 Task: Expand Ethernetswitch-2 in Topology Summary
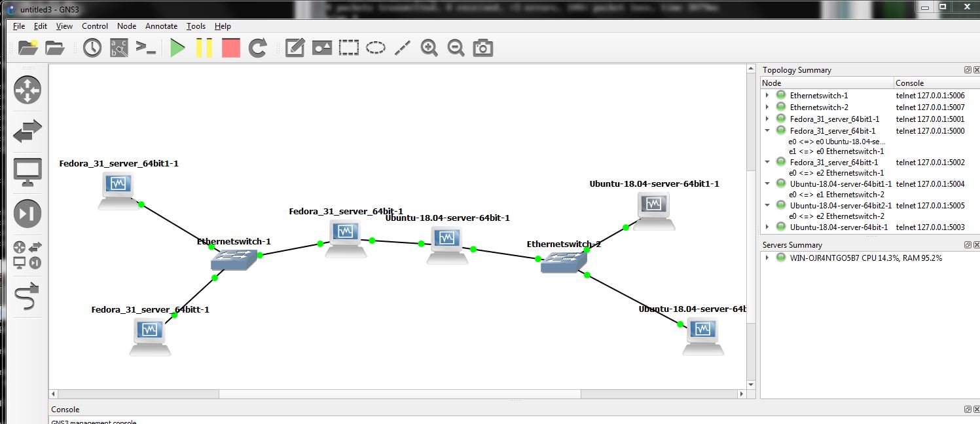767,107
